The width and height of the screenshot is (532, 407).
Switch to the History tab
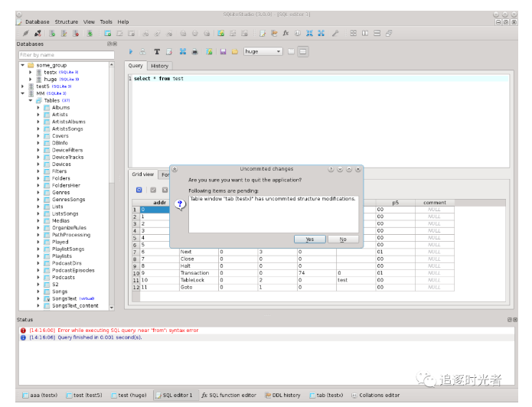pos(159,66)
